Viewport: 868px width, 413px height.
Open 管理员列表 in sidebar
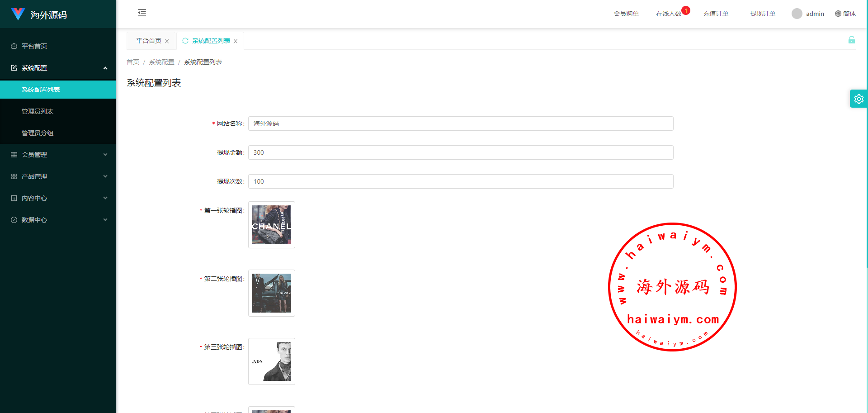[38, 111]
